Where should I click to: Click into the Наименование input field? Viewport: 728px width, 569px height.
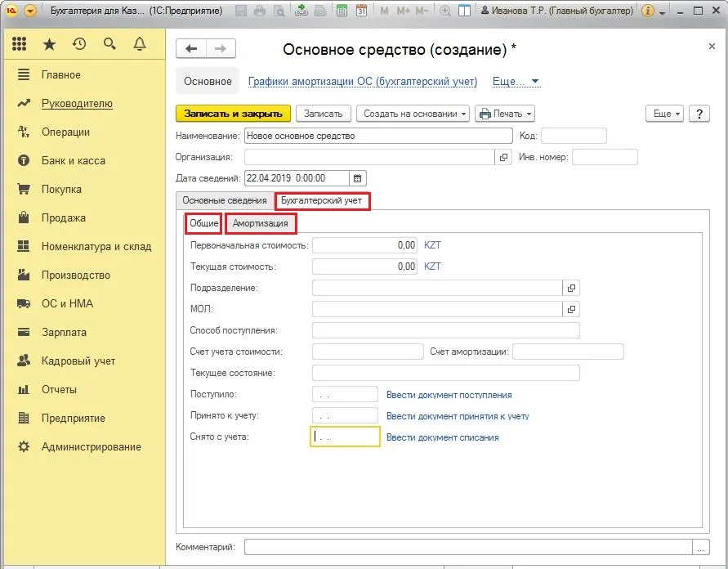click(378, 136)
